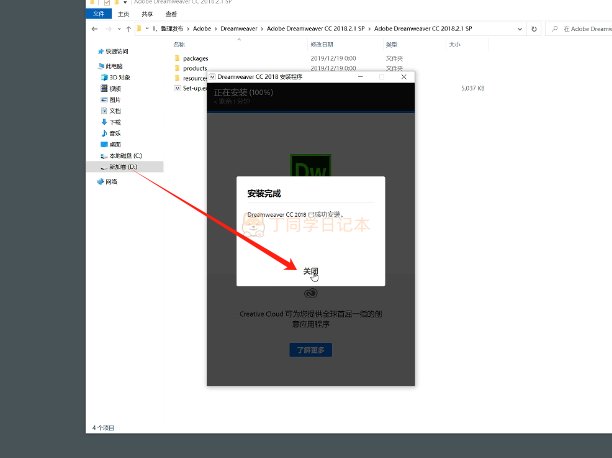
Task: Click the 了解更多 button in the installer
Action: (x=311, y=350)
